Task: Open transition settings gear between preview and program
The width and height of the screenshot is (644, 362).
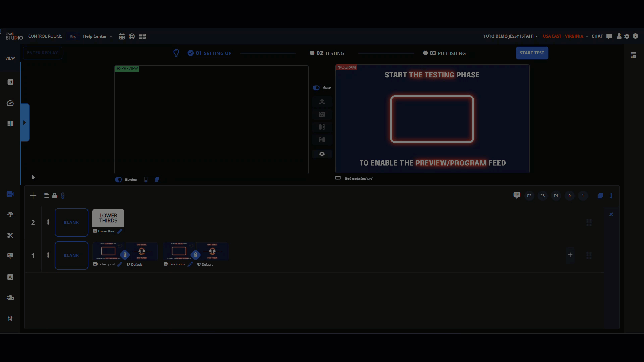Action: (322, 154)
